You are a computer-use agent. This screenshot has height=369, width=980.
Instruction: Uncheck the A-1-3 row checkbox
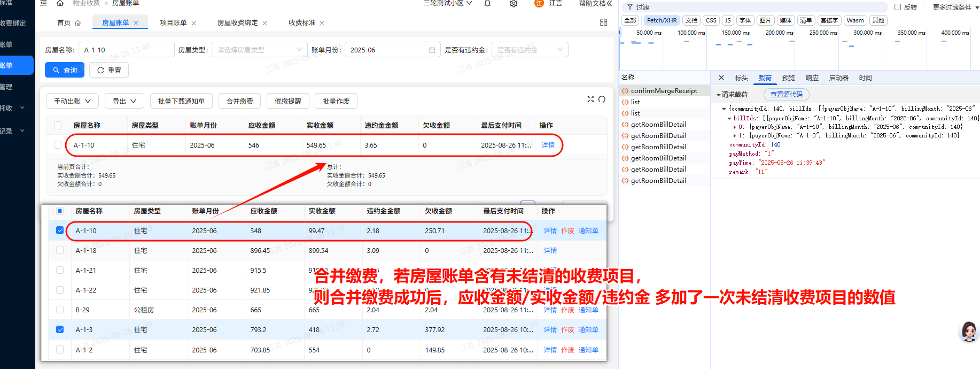60,329
